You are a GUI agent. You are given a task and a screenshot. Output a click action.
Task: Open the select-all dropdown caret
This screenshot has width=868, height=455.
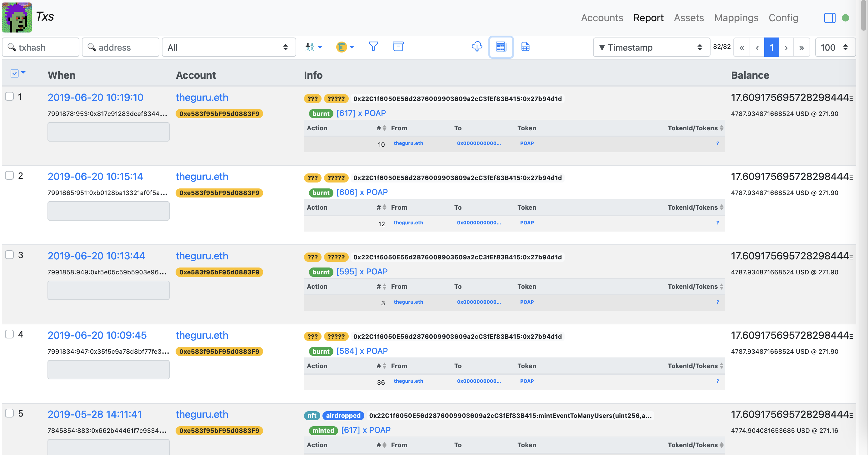click(23, 72)
